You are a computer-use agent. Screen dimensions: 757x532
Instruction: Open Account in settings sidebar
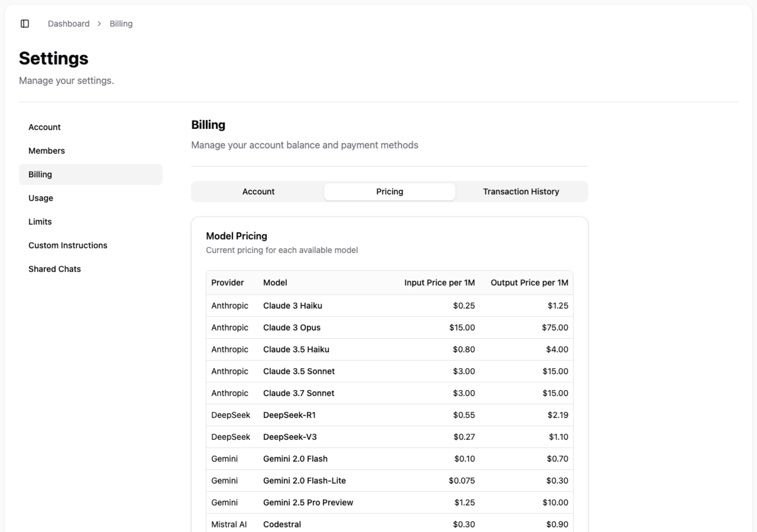coord(91,127)
